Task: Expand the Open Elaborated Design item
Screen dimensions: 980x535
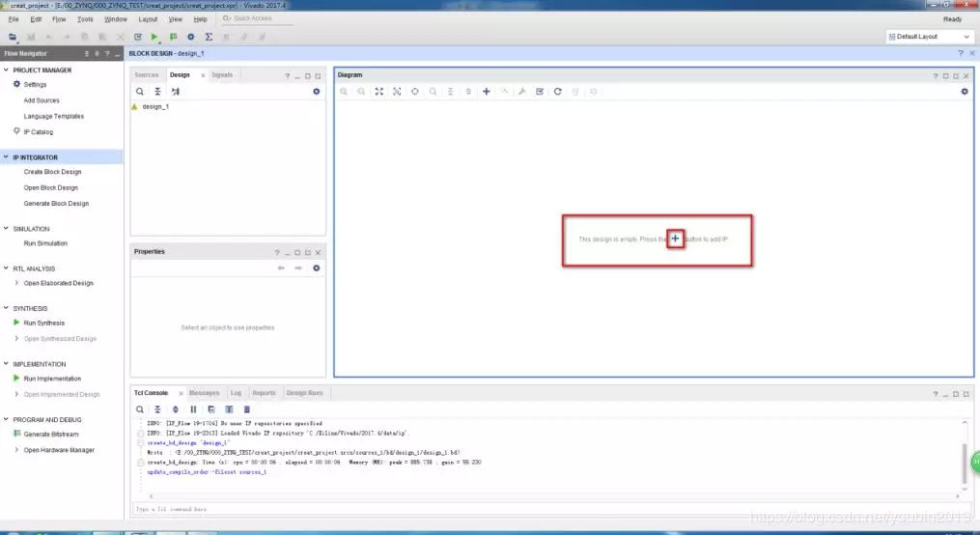Action: click(16, 283)
